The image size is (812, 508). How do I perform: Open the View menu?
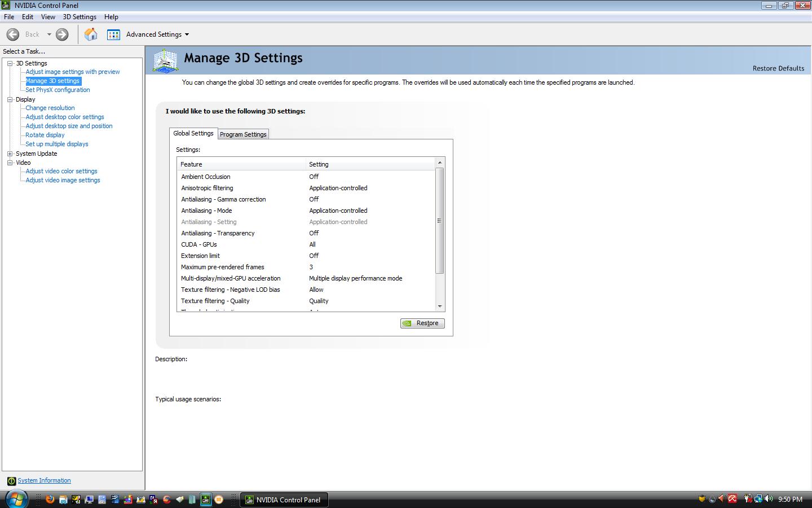pos(48,17)
